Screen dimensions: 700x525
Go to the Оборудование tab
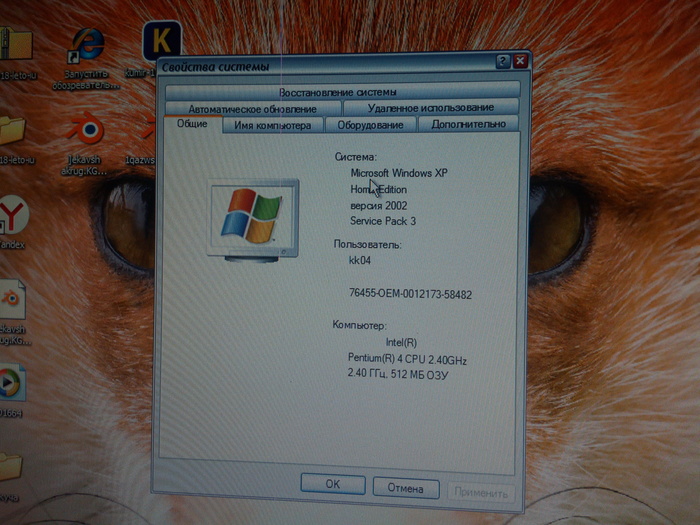point(370,125)
